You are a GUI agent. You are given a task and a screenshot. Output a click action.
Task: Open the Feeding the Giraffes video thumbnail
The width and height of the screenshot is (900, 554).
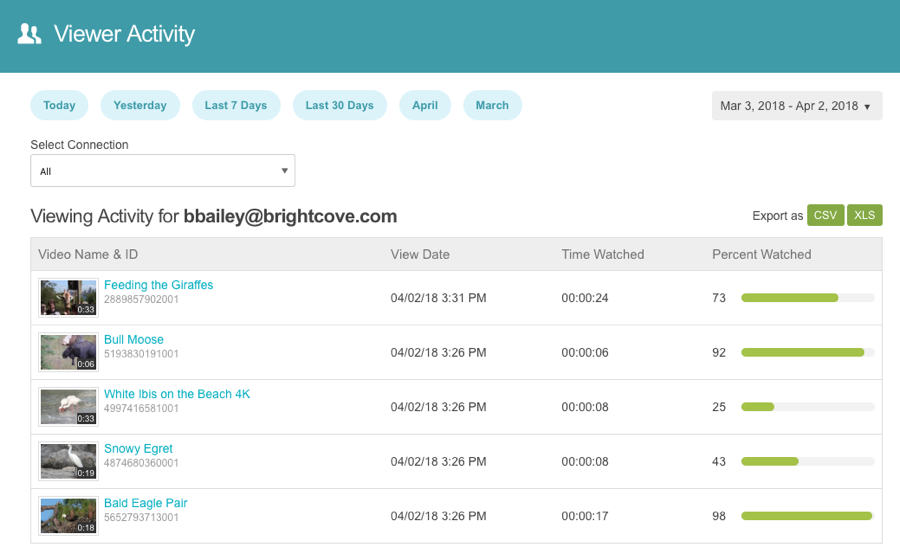(68, 297)
